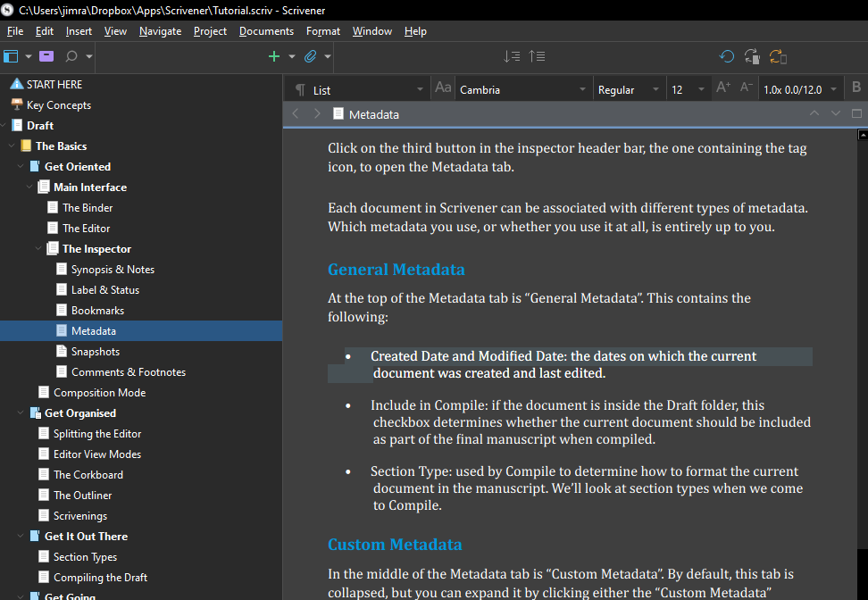Select Composition Mode in the binder
868x600 pixels.
[99, 393]
